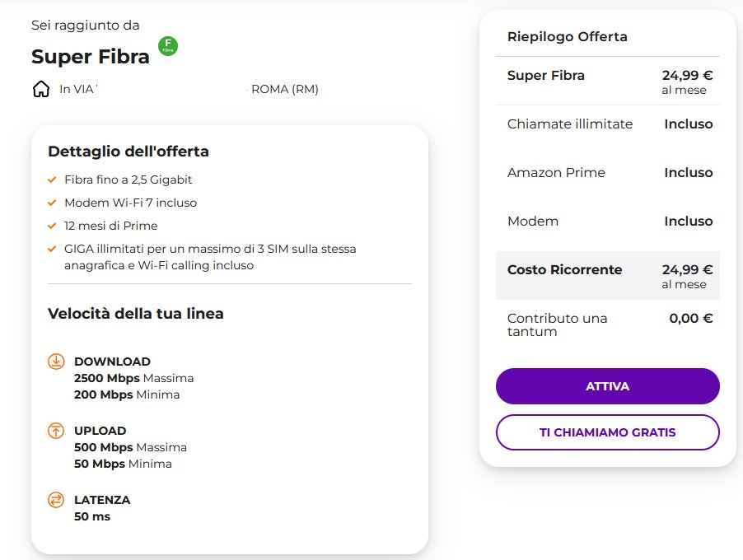Image resolution: width=743 pixels, height=560 pixels.
Task: Click checkmark beside Modem Wi-Fi 7 incluso
Action: click(x=53, y=203)
